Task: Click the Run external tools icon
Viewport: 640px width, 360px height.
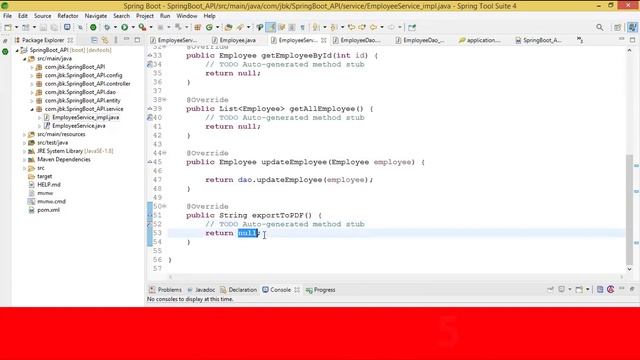Action: coord(142,27)
